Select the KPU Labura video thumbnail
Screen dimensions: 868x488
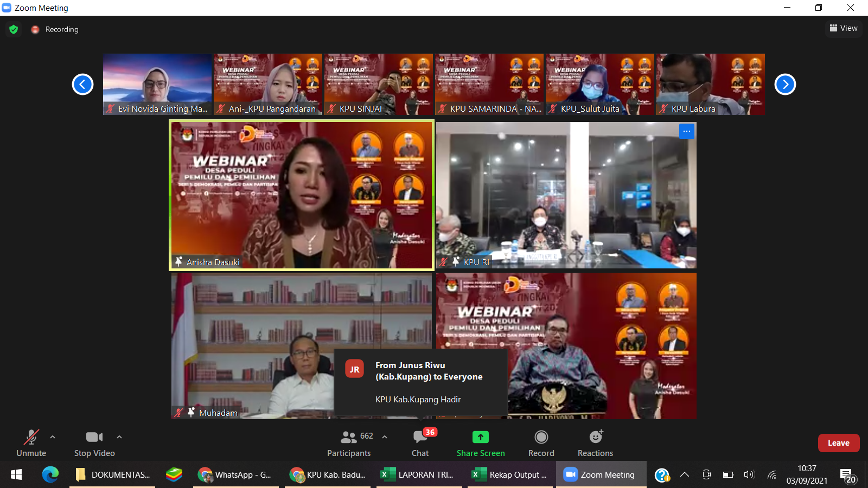[710, 84]
